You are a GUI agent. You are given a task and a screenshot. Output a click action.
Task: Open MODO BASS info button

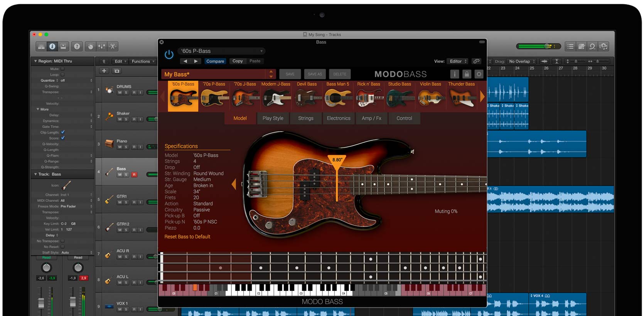(x=455, y=74)
